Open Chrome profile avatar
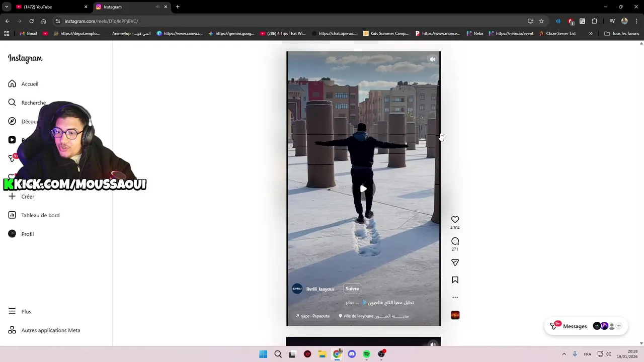 (624, 21)
